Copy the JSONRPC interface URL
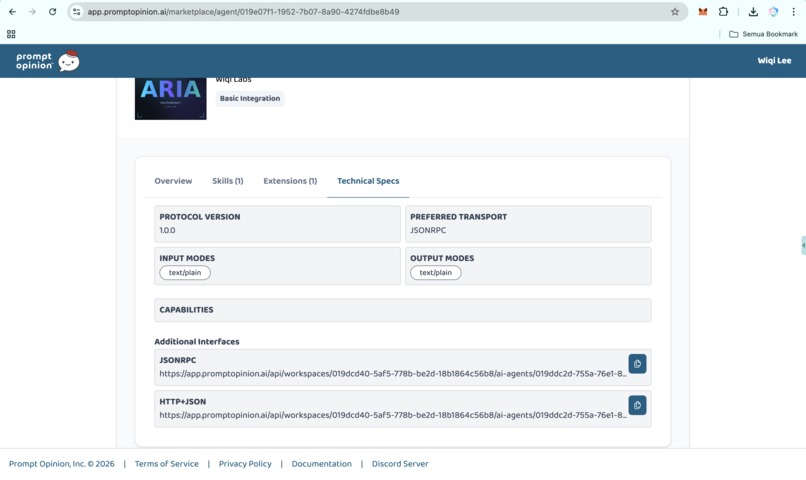The width and height of the screenshot is (806, 480). click(637, 363)
